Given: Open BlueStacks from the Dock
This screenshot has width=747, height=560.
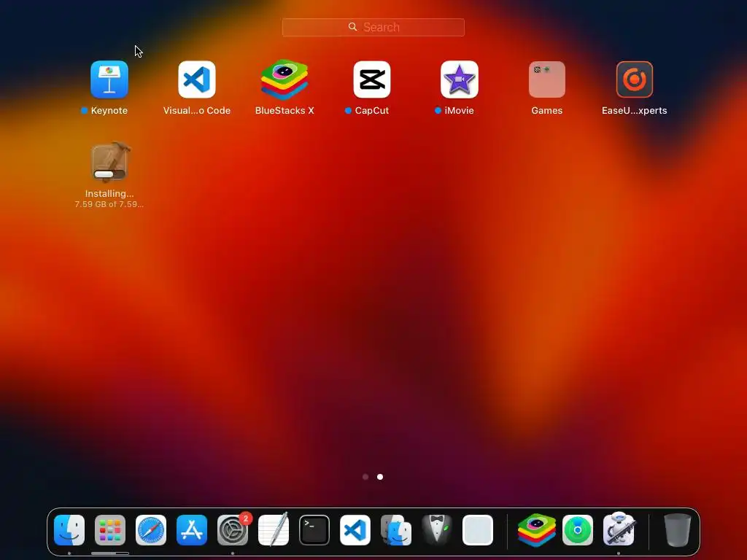Looking at the screenshot, I should (537, 530).
